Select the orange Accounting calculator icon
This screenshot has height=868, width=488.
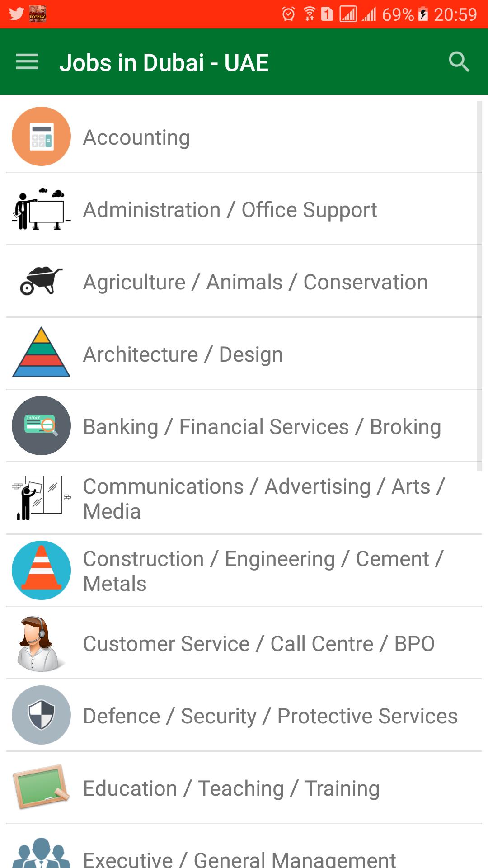(x=41, y=136)
